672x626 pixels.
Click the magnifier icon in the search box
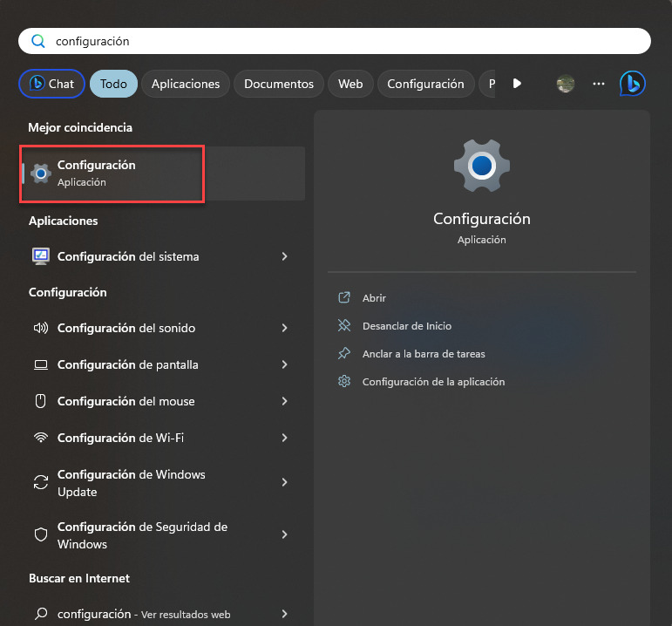pyautogui.click(x=38, y=41)
